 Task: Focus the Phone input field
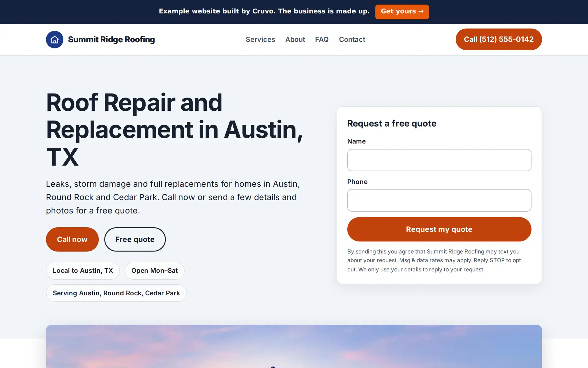(x=439, y=200)
